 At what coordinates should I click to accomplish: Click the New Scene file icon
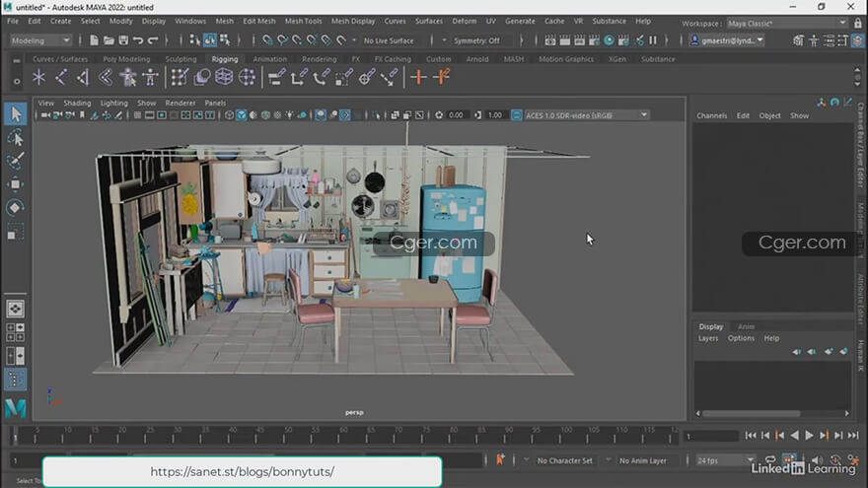pyautogui.click(x=94, y=40)
